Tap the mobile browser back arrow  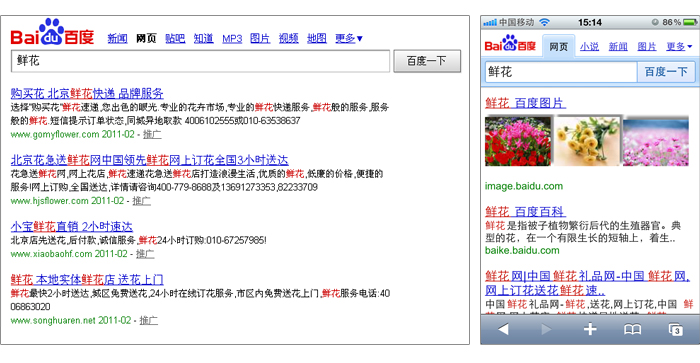(x=503, y=330)
